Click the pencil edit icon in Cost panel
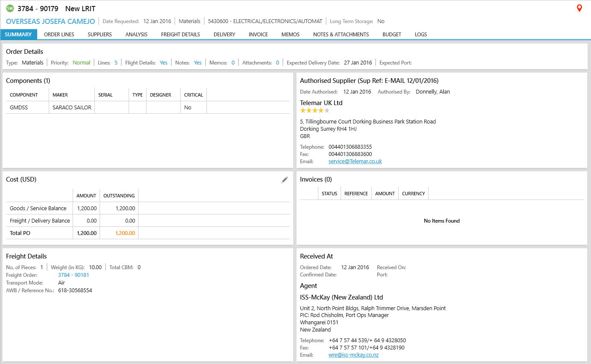591x364 pixels. [x=284, y=180]
